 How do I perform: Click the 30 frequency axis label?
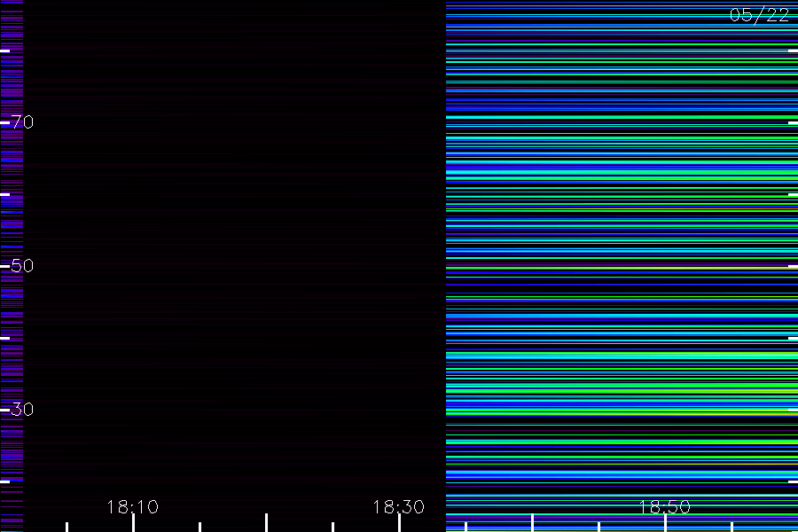22,410
